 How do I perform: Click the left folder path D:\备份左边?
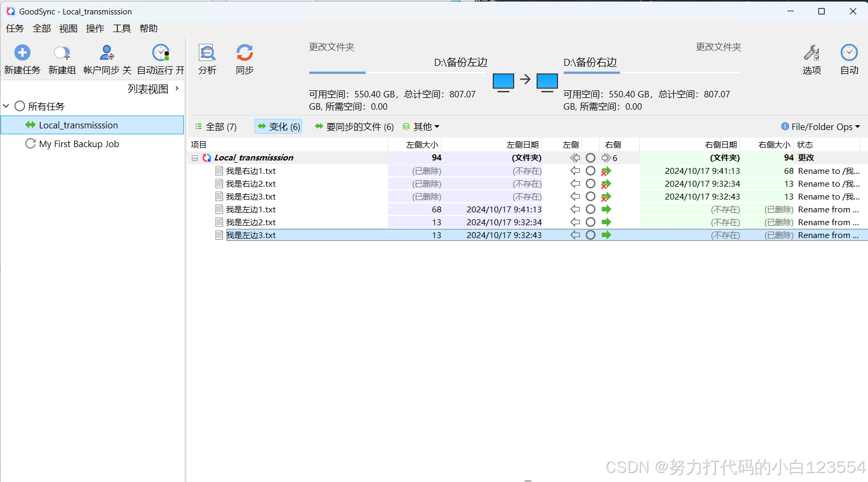[x=461, y=63]
